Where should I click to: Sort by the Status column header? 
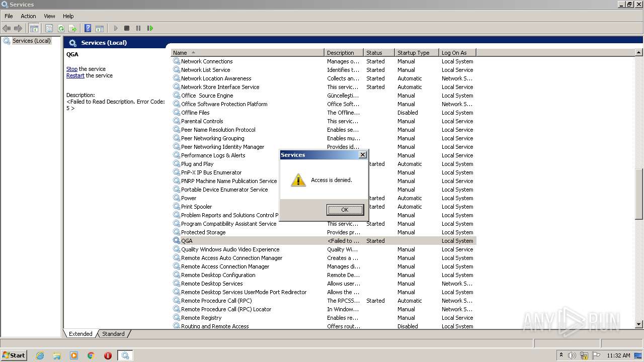[379, 52]
